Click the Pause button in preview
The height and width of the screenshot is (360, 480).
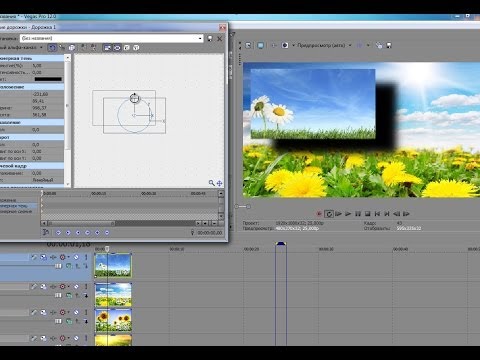coord(358,214)
